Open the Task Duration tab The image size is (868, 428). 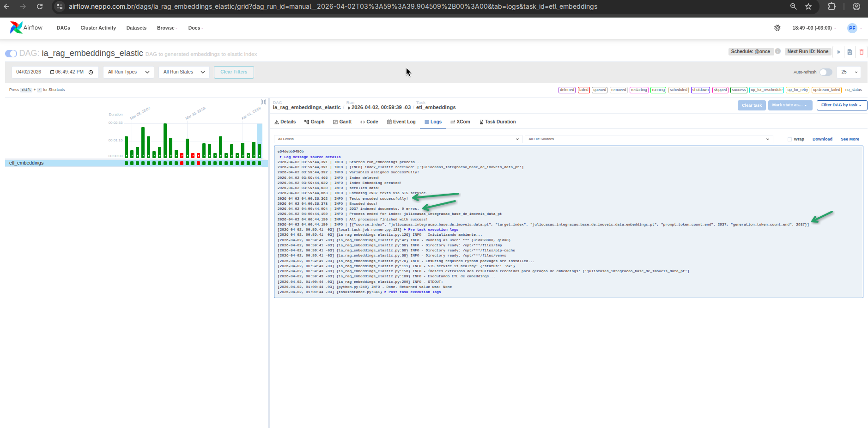click(x=498, y=122)
